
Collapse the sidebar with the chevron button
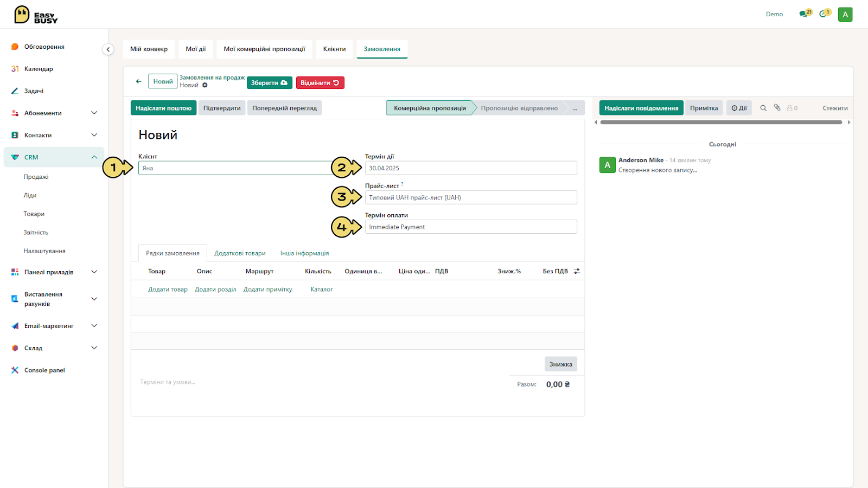(108, 49)
